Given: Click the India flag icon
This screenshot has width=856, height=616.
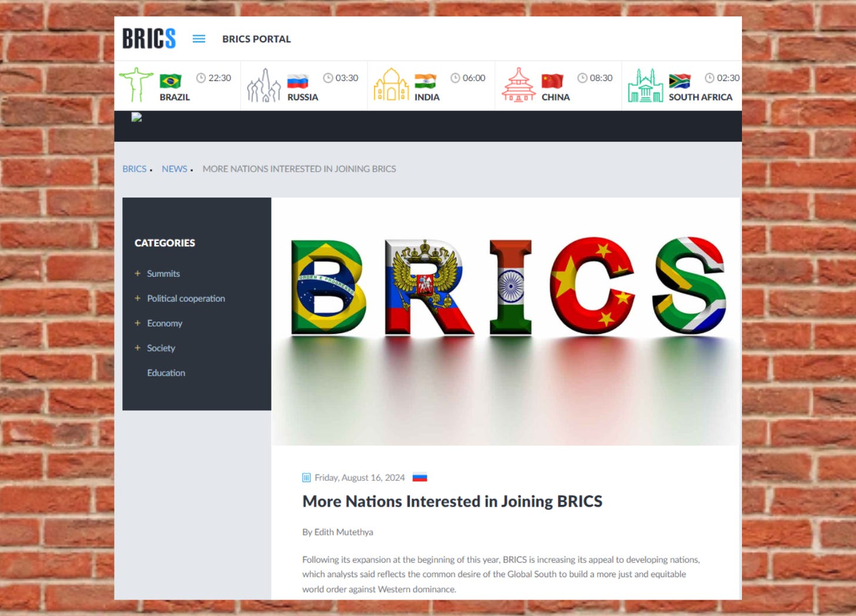Looking at the screenshot, I should coord(425,81).
